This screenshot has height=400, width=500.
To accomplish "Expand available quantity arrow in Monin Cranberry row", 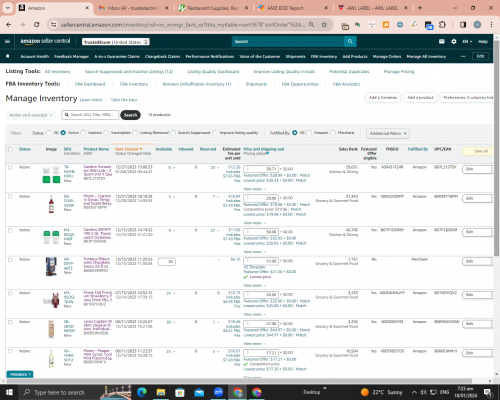I will click(x=174, y=197).
